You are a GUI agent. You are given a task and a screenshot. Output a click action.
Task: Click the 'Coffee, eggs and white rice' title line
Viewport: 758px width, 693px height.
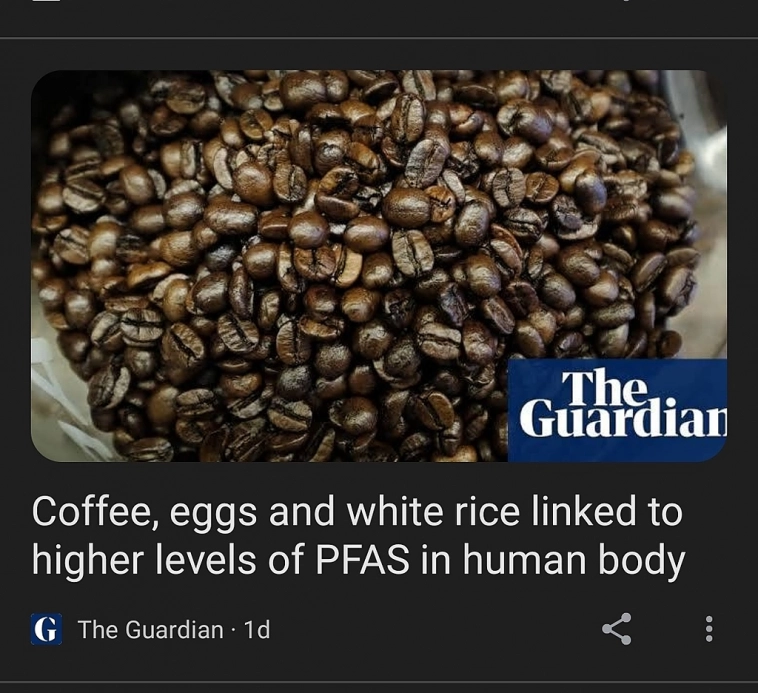pyautogui.click(x=357, y=512)
